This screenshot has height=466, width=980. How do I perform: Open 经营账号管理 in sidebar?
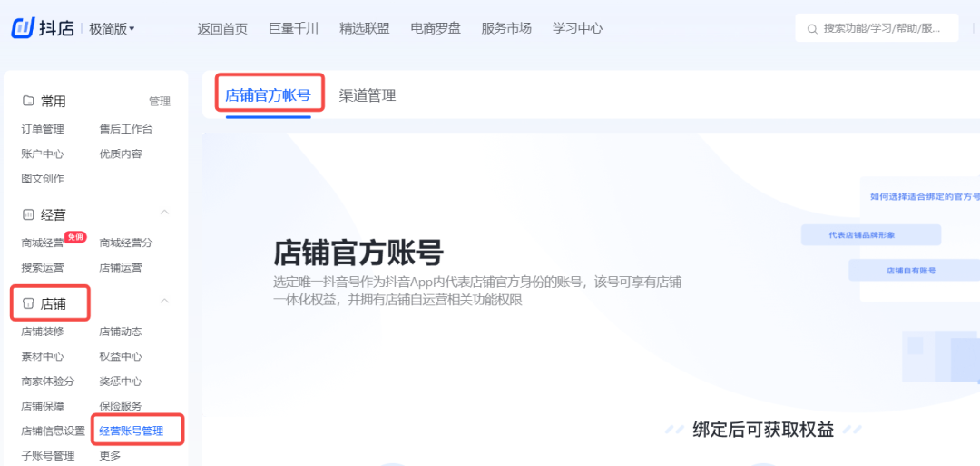point(132,431)
